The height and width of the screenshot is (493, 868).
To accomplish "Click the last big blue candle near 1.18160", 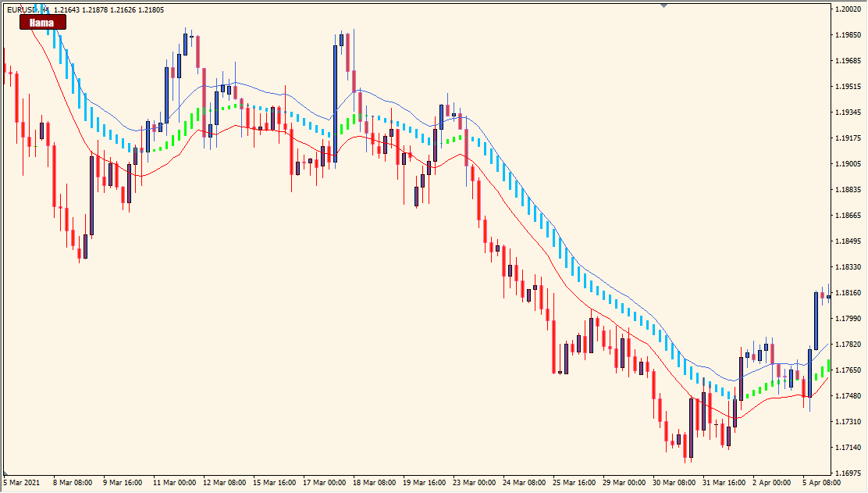I will coord(816,321).
